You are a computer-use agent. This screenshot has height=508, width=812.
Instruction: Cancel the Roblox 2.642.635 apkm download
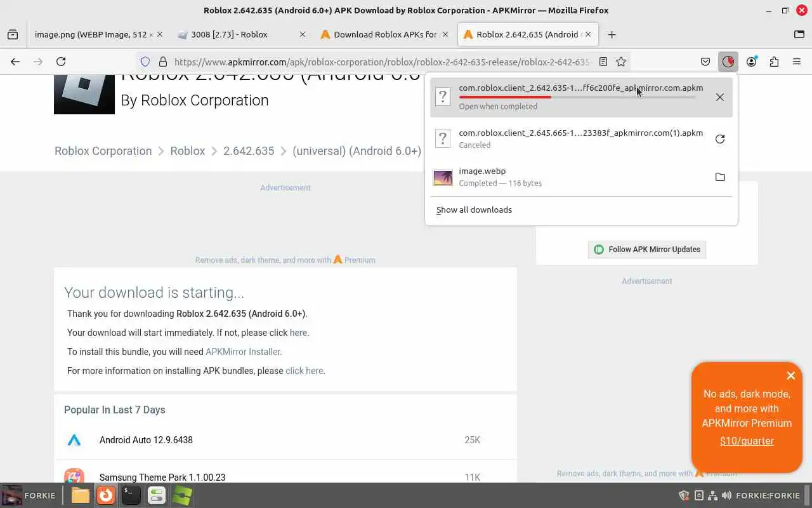(x=720, y=97)
